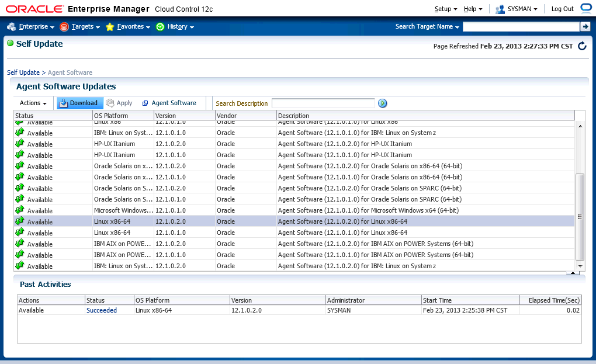Click the Enterprise menu icon
Screen dimensions: 596x364
pos(12,27)
